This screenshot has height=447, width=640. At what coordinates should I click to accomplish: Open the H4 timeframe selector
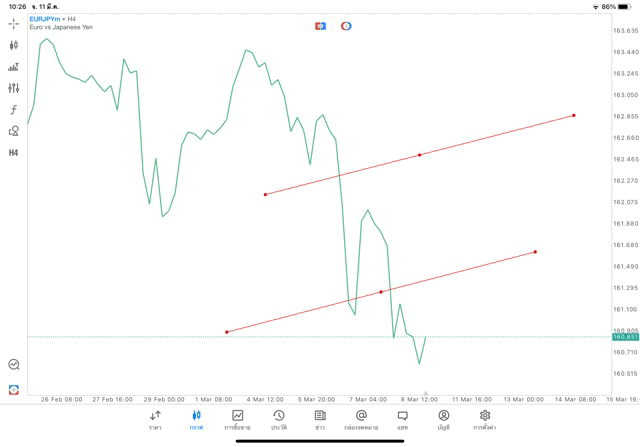click(x=14, y=153)
